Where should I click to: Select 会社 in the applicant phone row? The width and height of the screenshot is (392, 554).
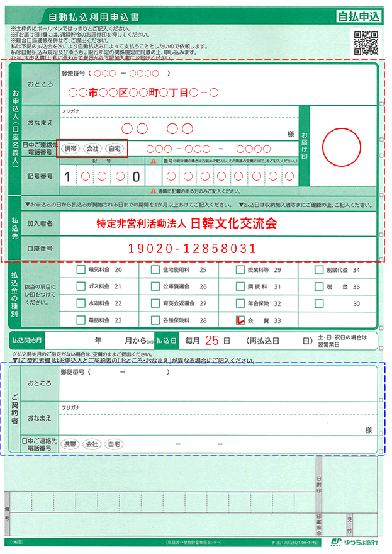(92, 149)
